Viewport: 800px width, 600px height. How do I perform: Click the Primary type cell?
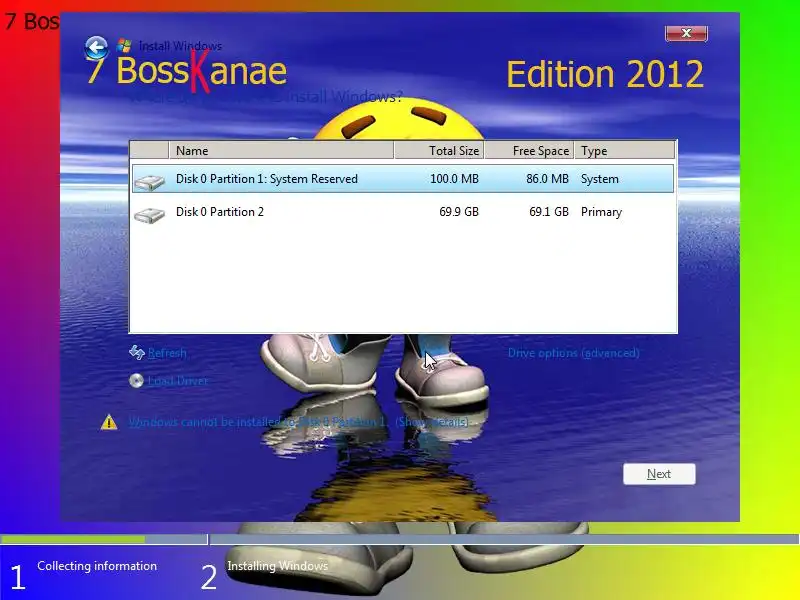(x=601, y=212)
